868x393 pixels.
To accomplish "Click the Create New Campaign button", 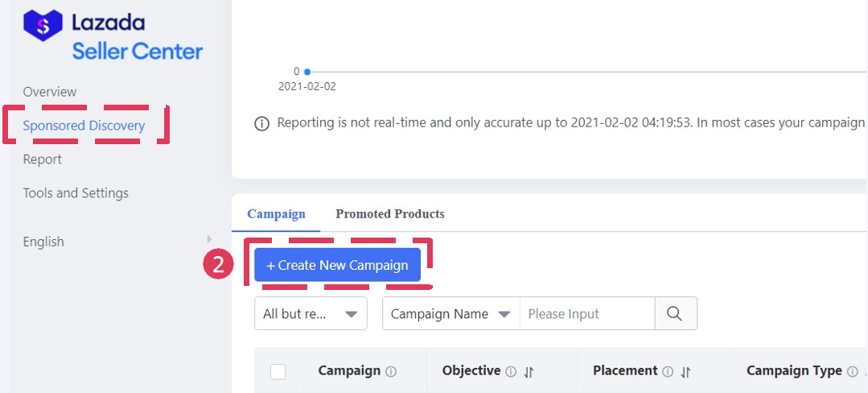I will [338, 265].
